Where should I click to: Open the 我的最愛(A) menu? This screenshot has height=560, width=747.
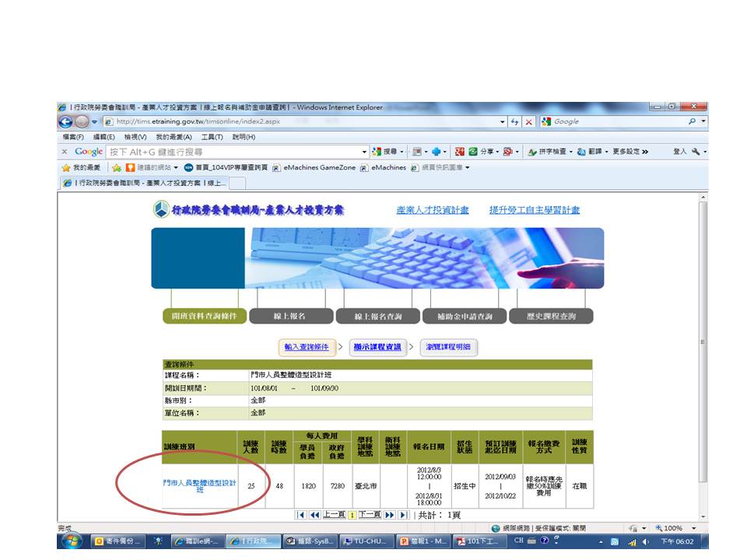(174, 137)
